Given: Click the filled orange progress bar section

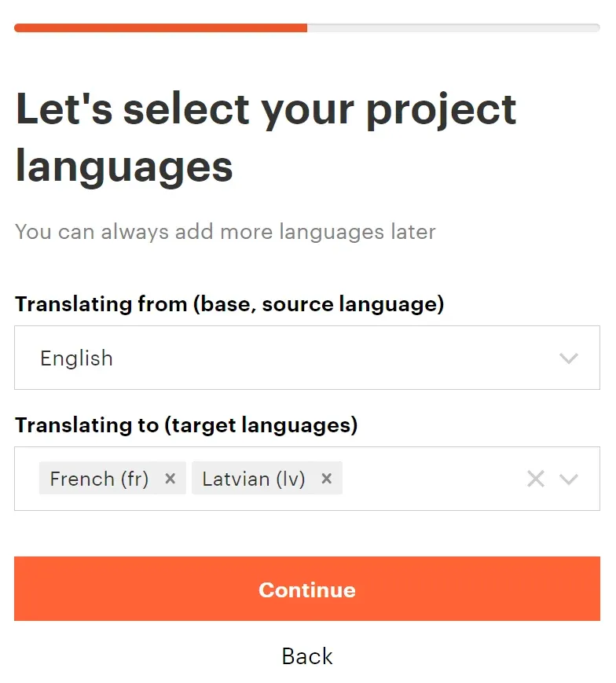Looking at the screenshot, I should 160,28.
